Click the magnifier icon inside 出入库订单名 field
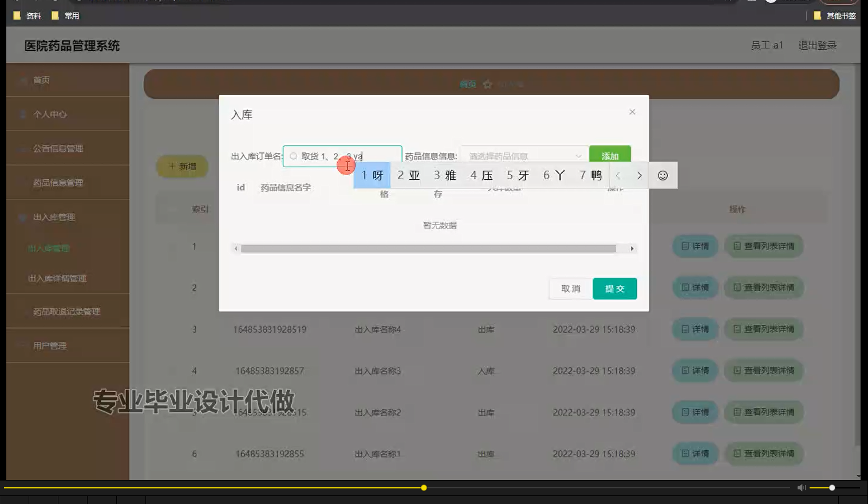This screenshot has width=868, height=504. pos(293,155)
